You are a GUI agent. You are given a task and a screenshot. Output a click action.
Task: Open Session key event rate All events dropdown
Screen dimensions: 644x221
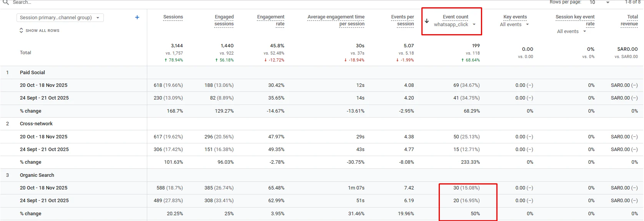click(571, 32)
